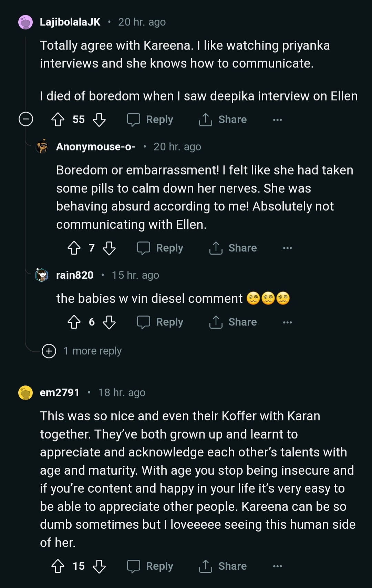
Task: Upvote LajibolalaJK's comment
Action: point(58,120)
